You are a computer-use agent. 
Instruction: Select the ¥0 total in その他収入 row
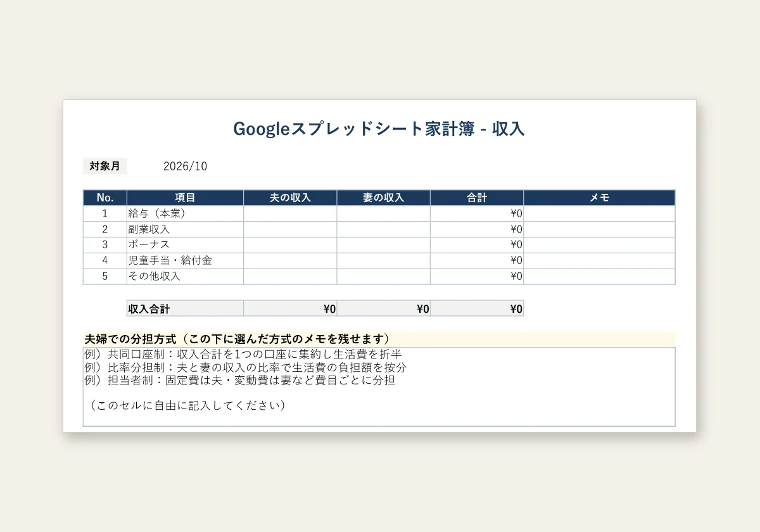pyautogui.click(x=477, y=277)
